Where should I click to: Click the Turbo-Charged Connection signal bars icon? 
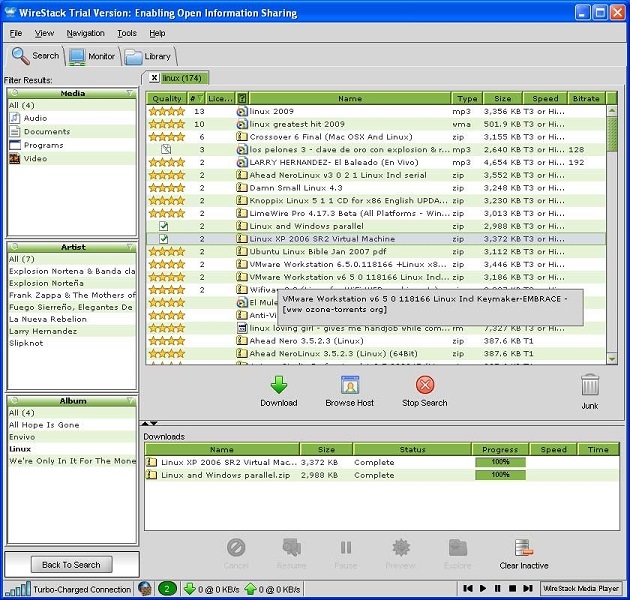click(17, 589)
